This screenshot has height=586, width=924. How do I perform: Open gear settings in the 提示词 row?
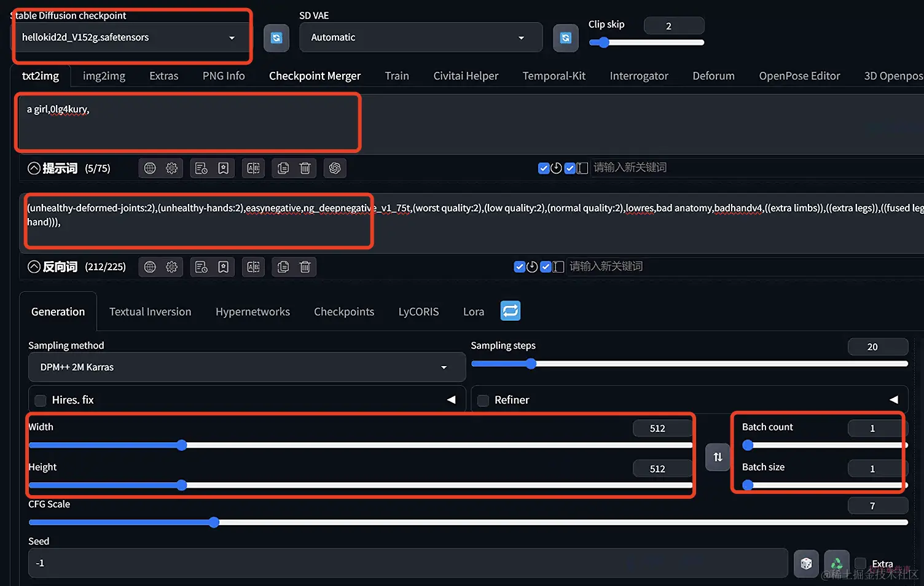tap(172, 168)
